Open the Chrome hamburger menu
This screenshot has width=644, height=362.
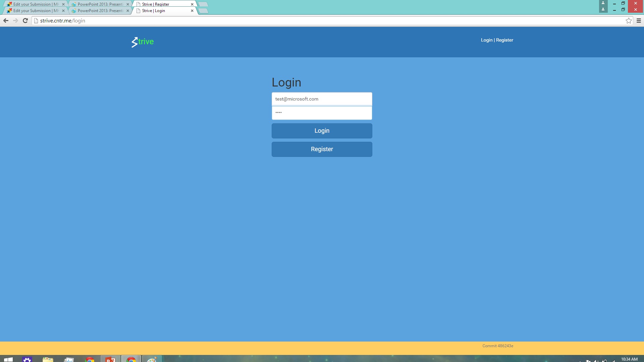[x=639, y=21]
